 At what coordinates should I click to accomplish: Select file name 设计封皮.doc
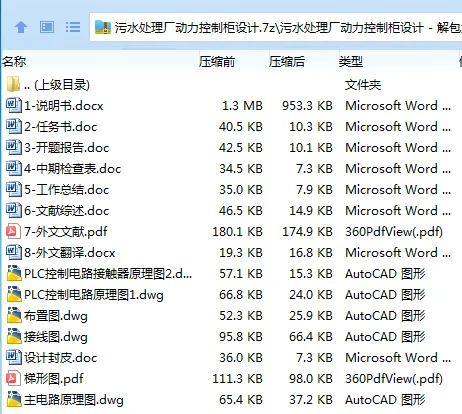[61, 358]
